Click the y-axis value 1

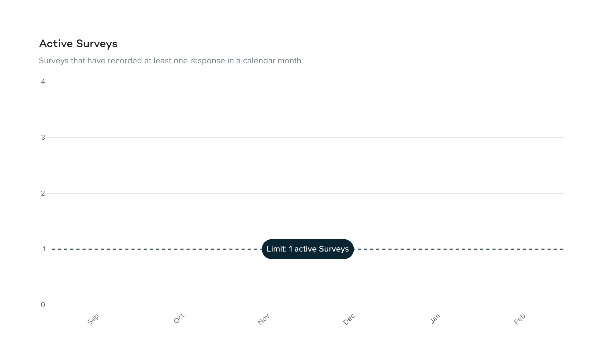coord(44,249)
